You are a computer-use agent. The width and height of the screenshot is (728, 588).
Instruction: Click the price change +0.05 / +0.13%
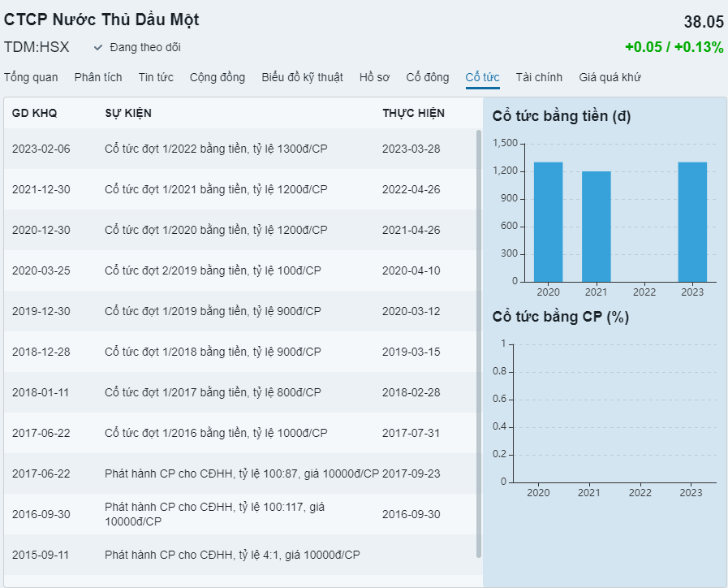pyautogui.click(x=674, y=47)
